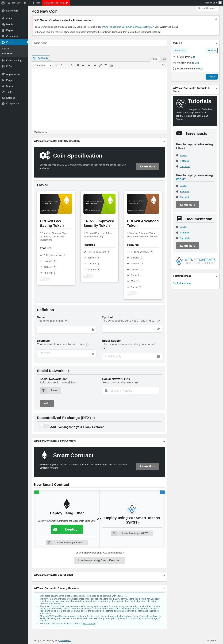223x644 pixels.
Task: Insert Read More tag
Action: 106,65
